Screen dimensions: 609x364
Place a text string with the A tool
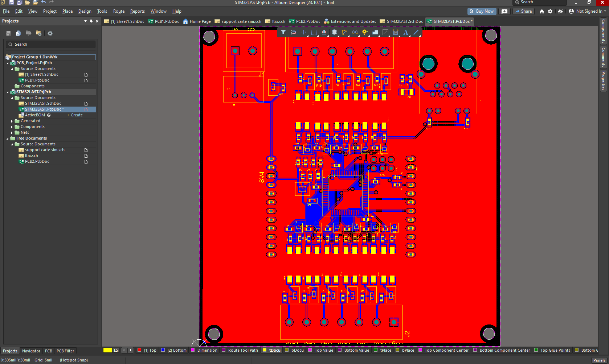click(x=405, y=32)
